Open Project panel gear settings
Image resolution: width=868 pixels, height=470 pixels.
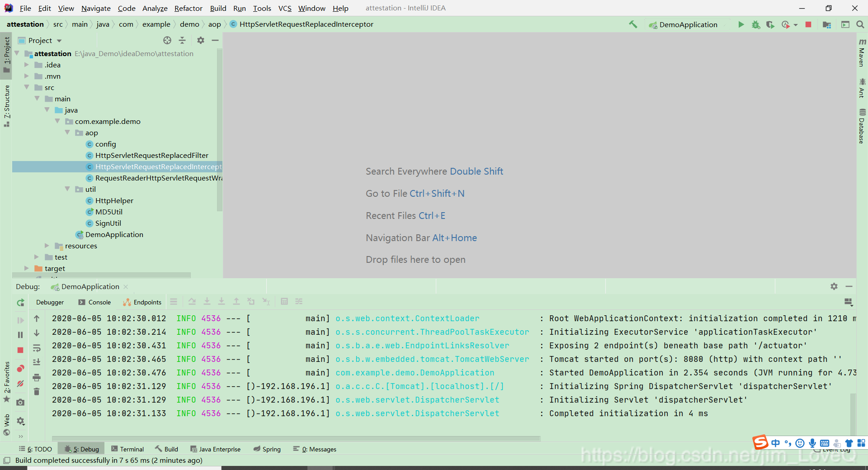point(201,40)
